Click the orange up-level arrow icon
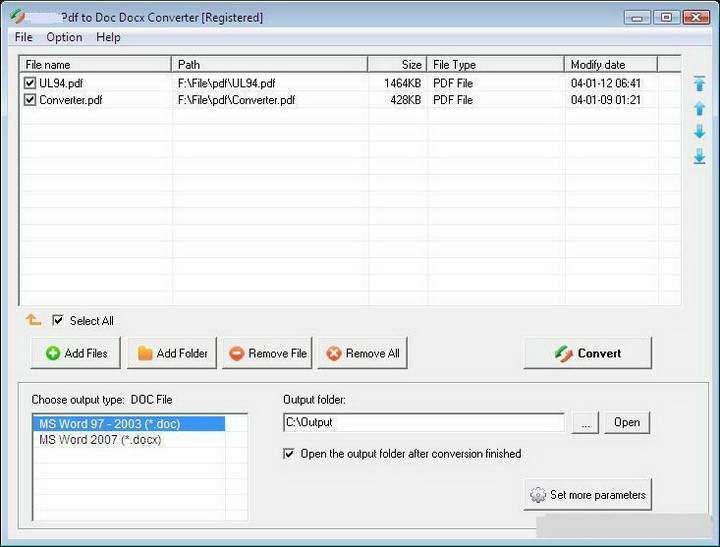Image resolution: width=720 pixels, height=547 pixels. pyautogui.click(x=33, y=320)
